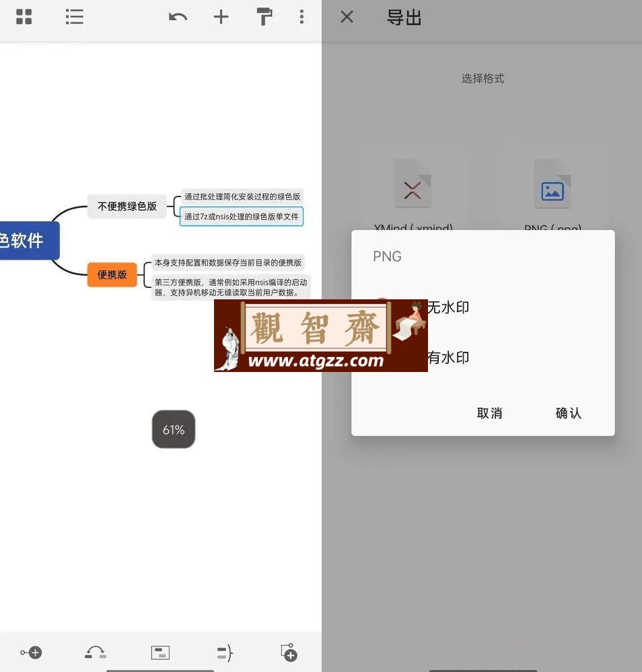Select the 不便携绿色版 topic node

(127, 207)
